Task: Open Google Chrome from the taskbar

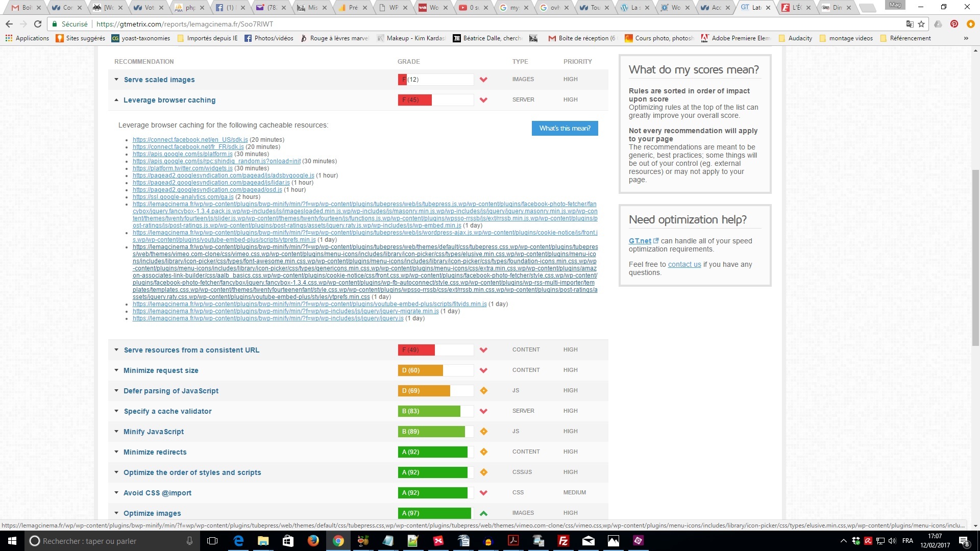Action: tap(338, 541)
